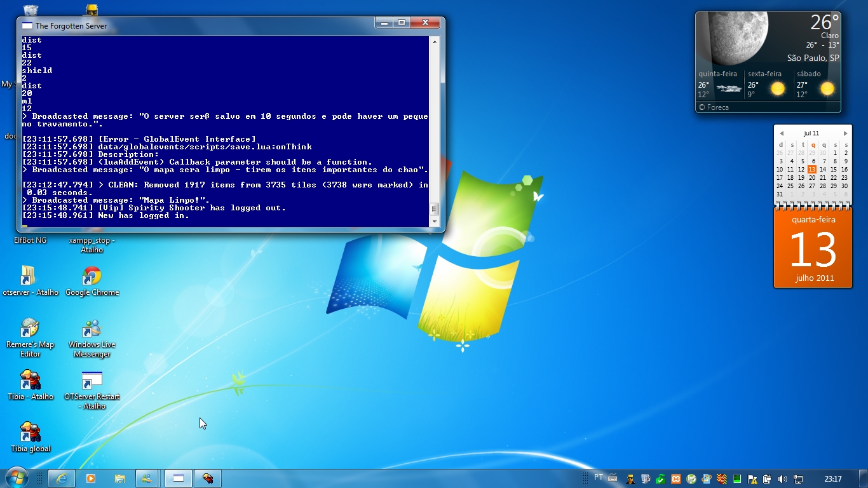The image size is (868, 488).
Task: Open on-screen keyboard icon in language bar
Action: pyautogui.click(x=613, y=478)
